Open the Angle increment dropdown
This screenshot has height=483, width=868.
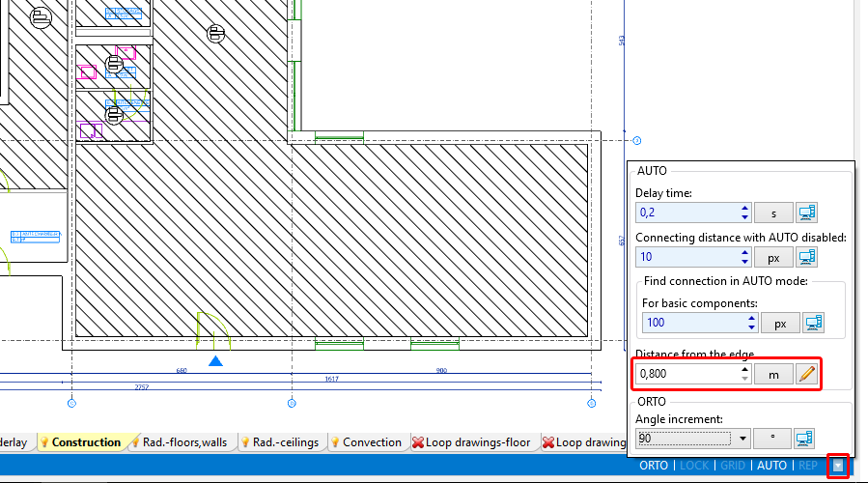tap(742, 438)
